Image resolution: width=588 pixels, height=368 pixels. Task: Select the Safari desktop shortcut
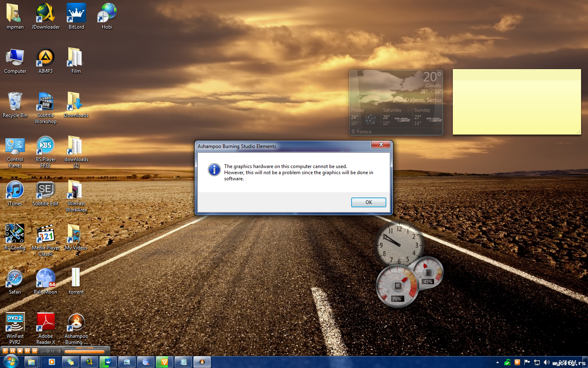pos(15,282)
